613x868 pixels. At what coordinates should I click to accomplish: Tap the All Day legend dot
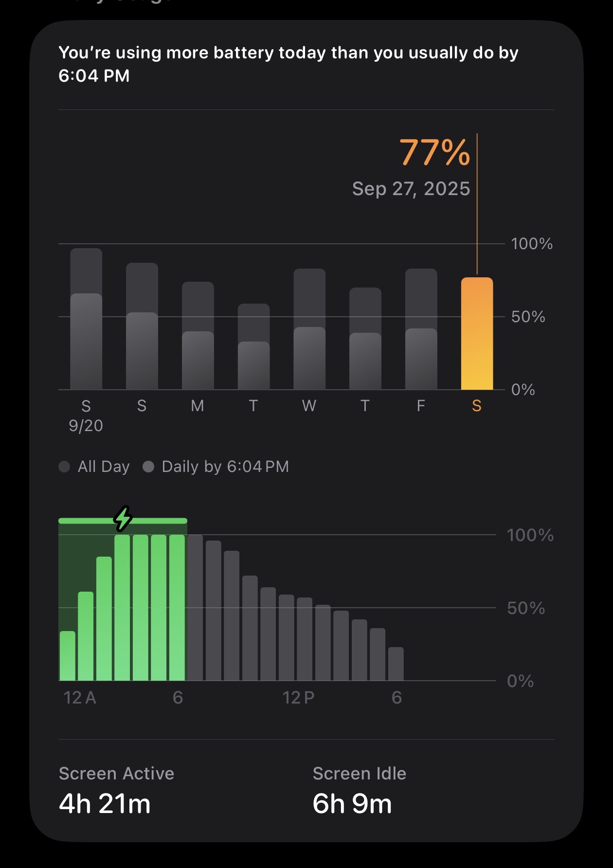pyautogui.click(x=64, y=467)
